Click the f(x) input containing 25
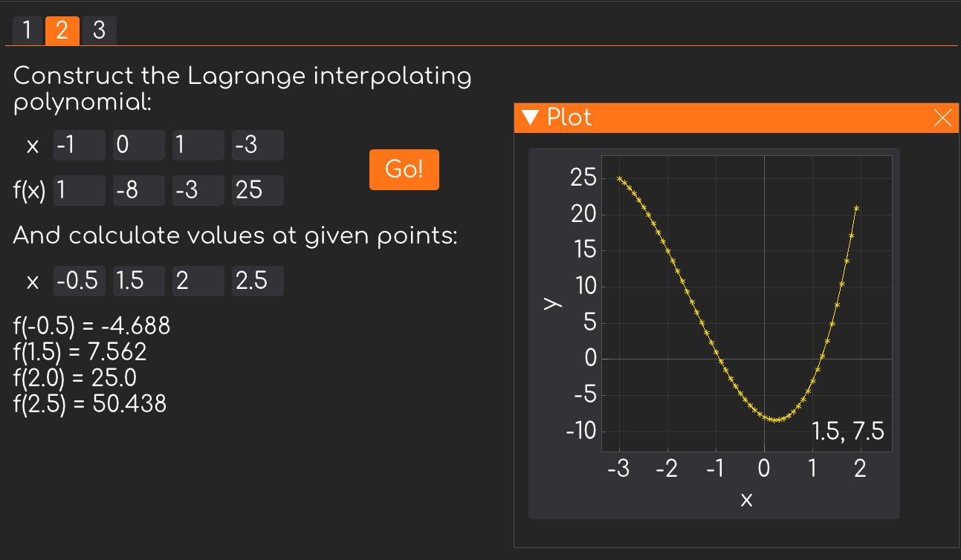Image resolution: width=961 pixels, height=560 pixels. 257,190
